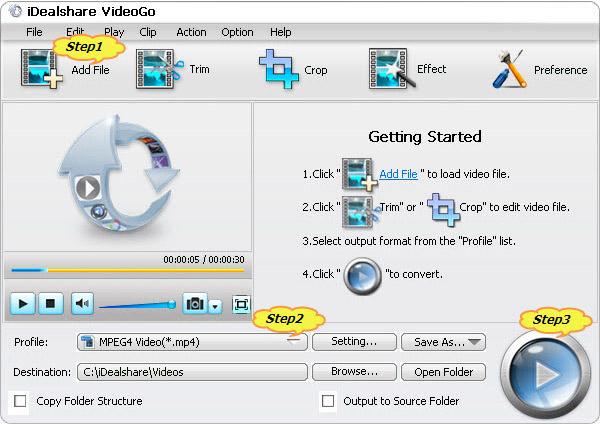Click the Browse... button
600x425 pixels.
(x=354, y=372)
